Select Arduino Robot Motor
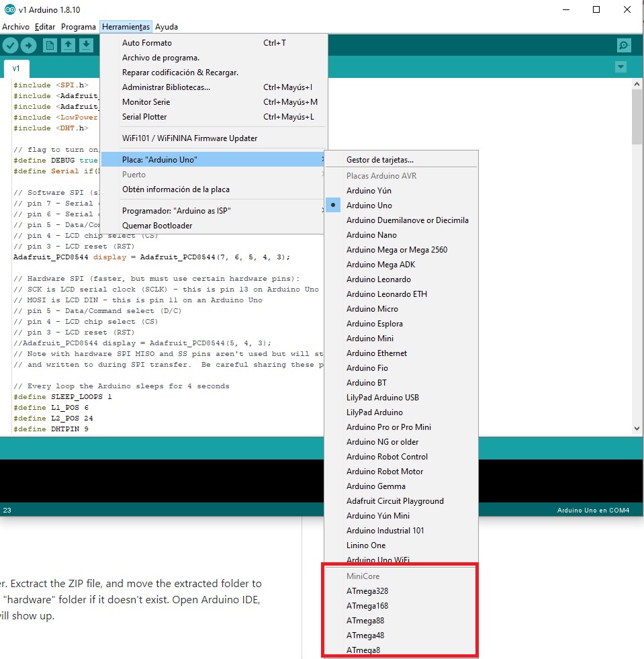 click(x=402, y=471)
